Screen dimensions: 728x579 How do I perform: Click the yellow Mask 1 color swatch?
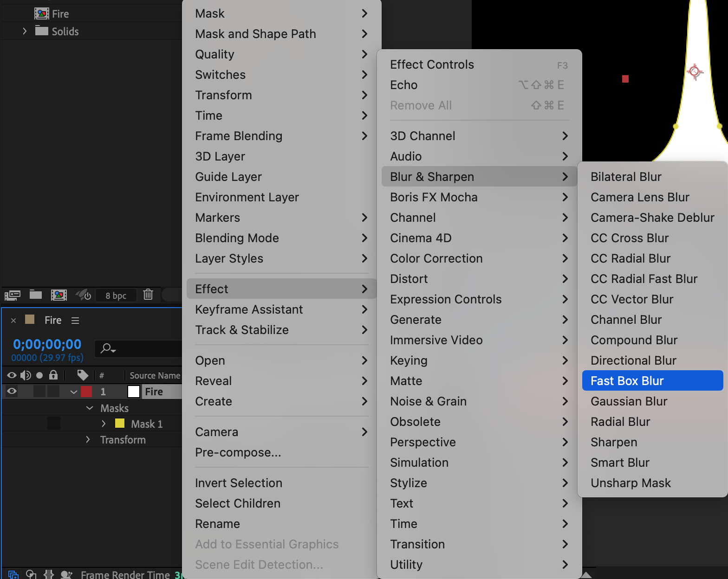coord(120,423)
